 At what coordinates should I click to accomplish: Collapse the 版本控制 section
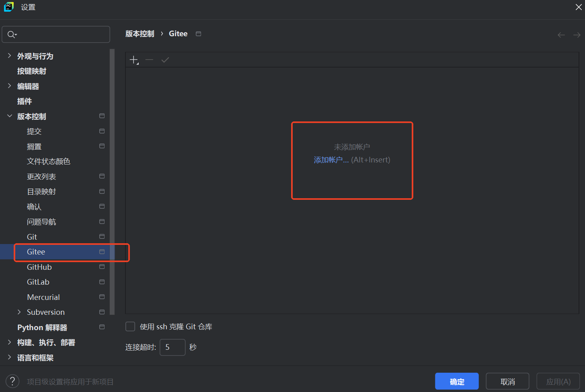pyautogui.click(x=9, y=116)
